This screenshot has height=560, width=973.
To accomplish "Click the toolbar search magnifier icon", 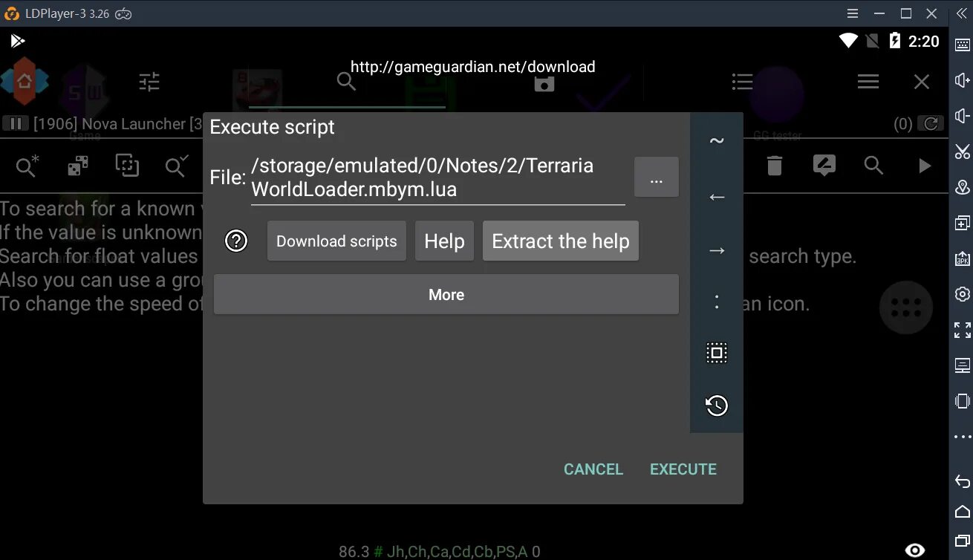I will pos(874,166).
